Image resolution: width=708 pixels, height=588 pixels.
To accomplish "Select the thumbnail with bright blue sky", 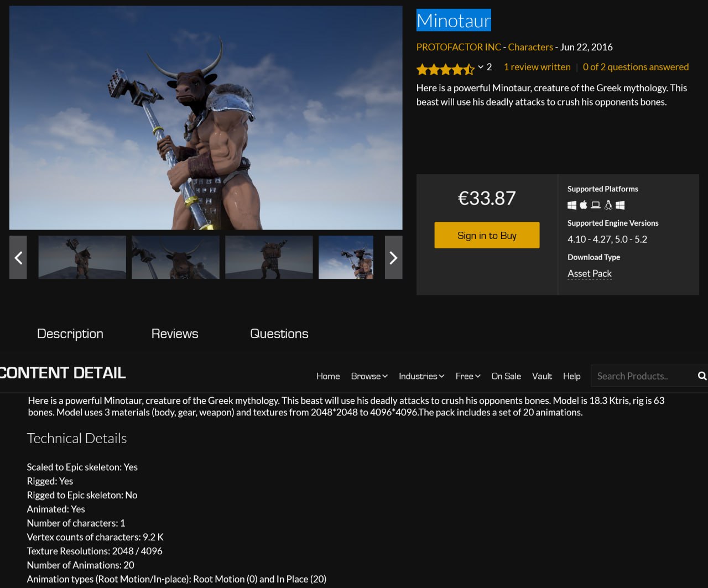I will point(346,257).
